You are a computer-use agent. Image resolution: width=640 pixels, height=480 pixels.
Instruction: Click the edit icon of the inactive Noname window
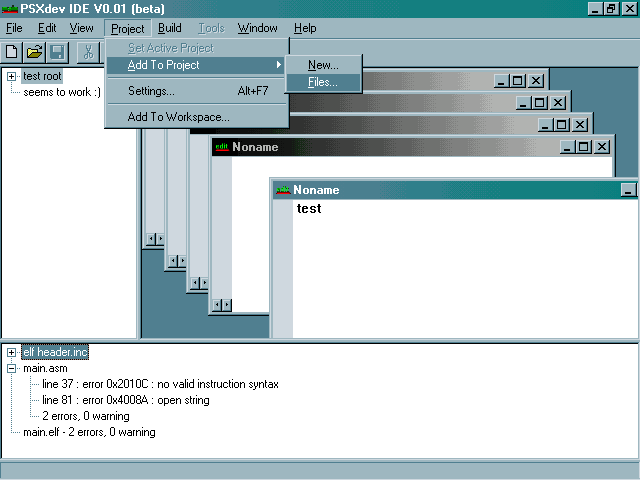tap(222, 147)
